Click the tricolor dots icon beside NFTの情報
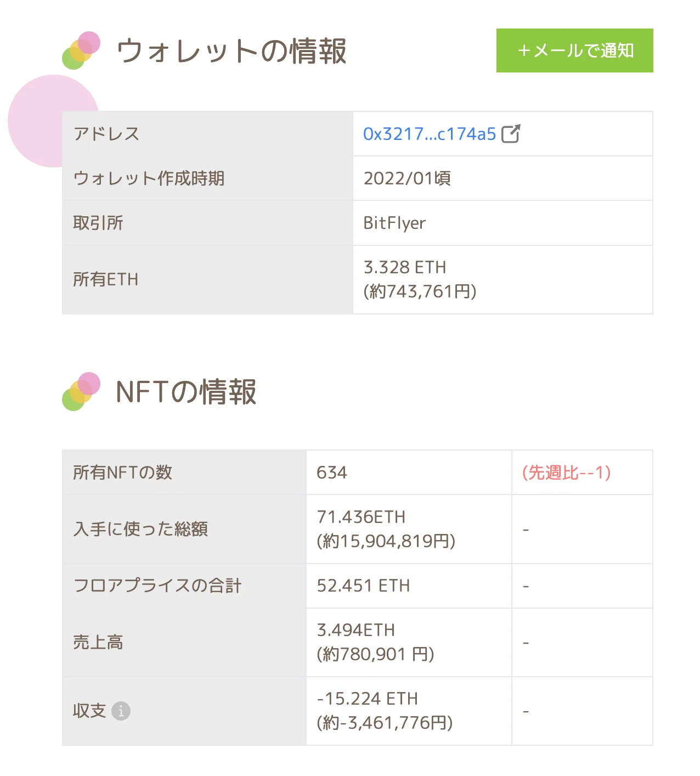This screenshot has height=776, width=700. click(81, 392)
